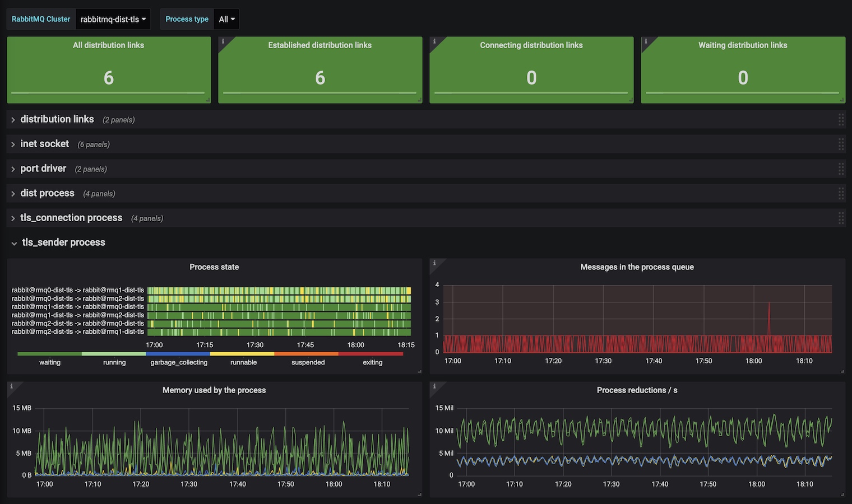Viewport: 852px width, 504px height.
Task: Open the Process reductions / s panel title menu
Action: pos(637,390)
